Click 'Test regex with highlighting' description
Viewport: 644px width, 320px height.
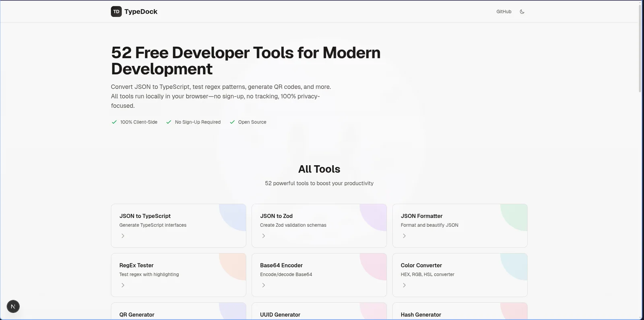coord(149,275)
